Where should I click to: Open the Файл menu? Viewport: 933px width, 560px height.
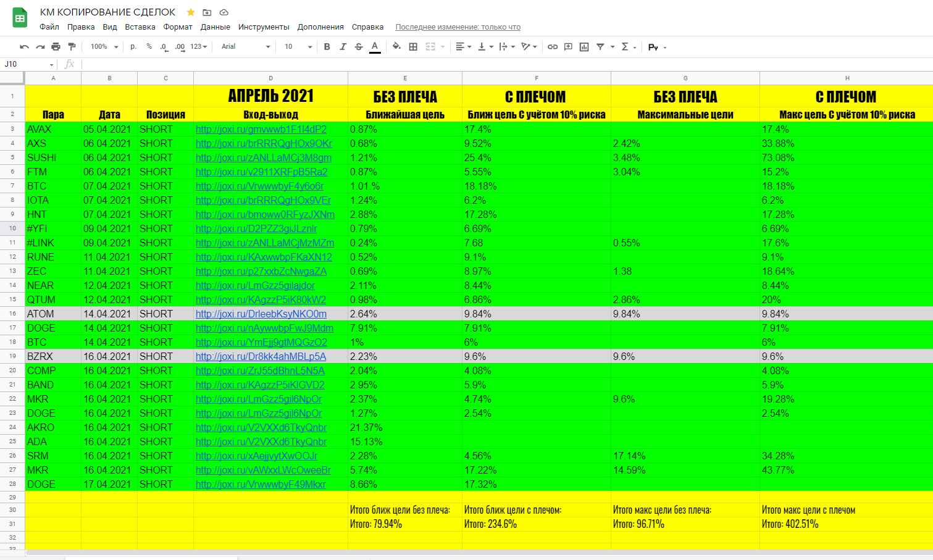[x=49, y=27]
